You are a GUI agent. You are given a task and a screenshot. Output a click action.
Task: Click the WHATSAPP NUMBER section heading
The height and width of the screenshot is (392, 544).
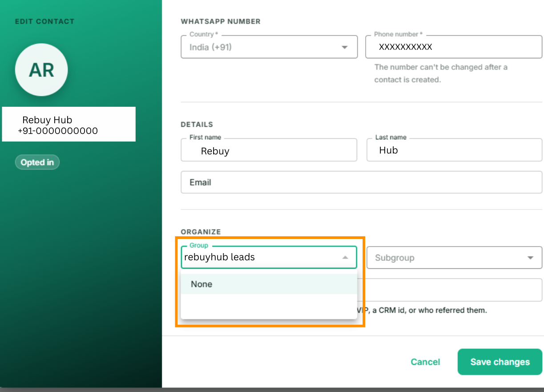click(x=221, y=21)
